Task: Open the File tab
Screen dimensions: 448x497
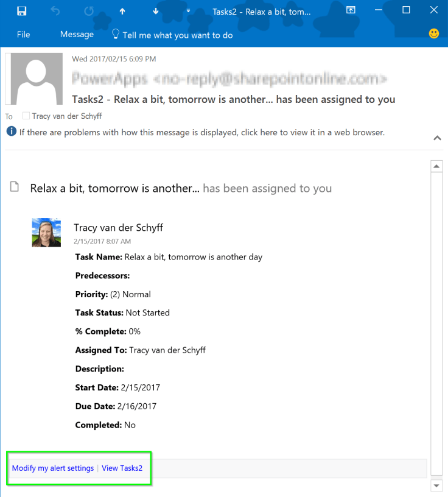Action: (23, 34)
